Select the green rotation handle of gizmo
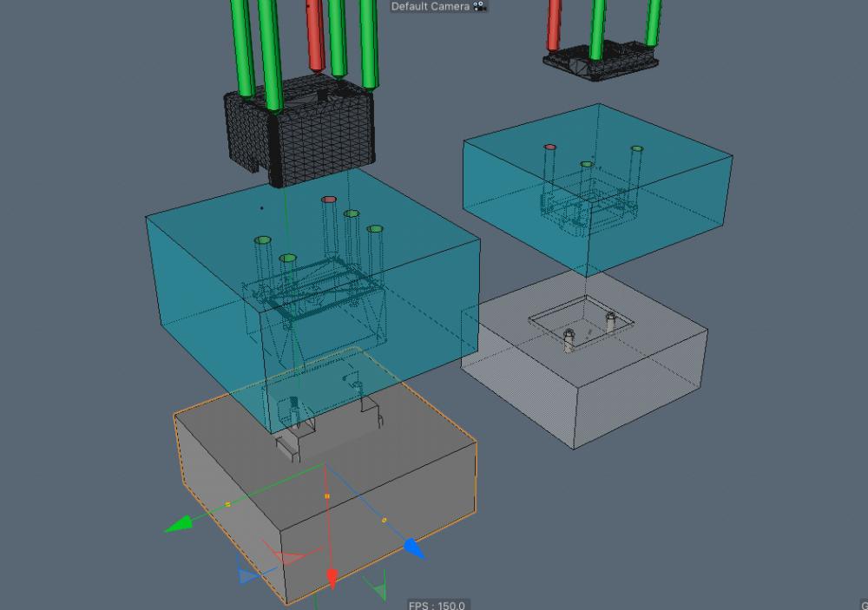The image size is (868, 610). 377,587
